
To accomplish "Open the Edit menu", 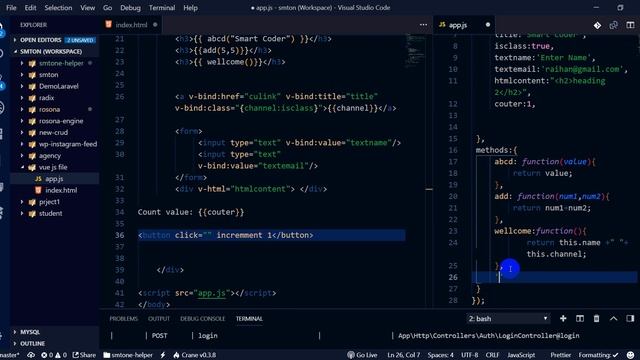I will (x=30, y=8).
